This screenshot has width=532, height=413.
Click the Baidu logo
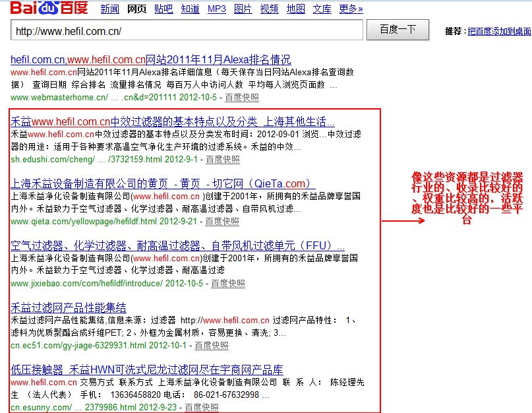click(x=49, y=8)
